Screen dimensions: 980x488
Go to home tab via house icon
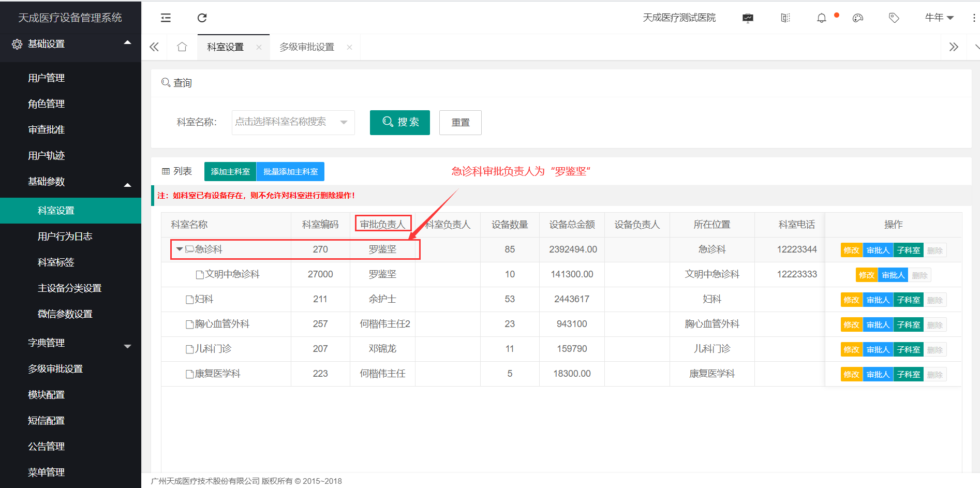[x=182, y=47]
